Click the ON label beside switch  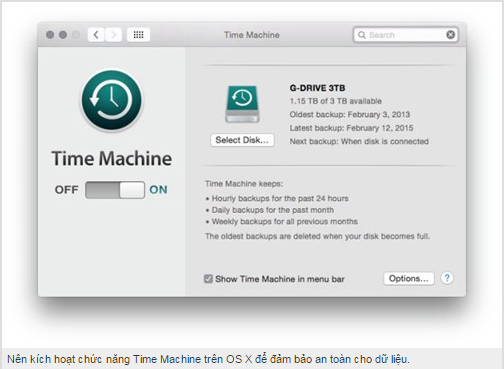[158, 190]
